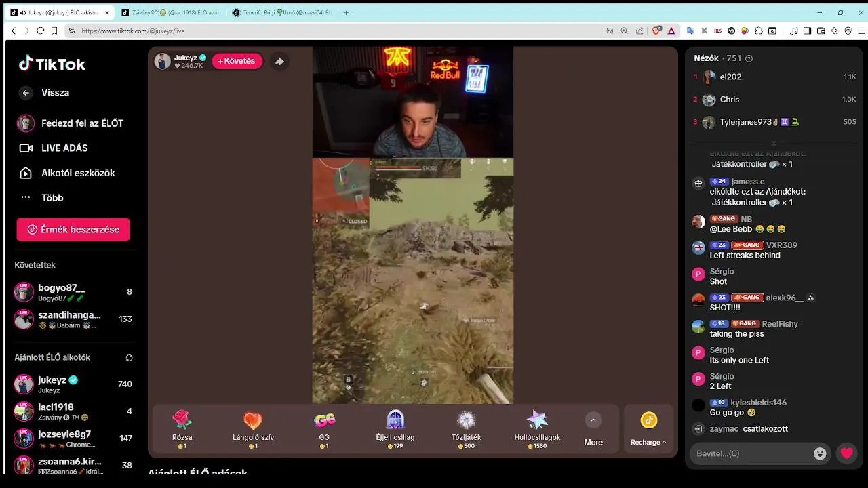The height and width of the screenshot is (488, 868).
Task: Click the Brave Shields lion icon
Action: (656, 30)
